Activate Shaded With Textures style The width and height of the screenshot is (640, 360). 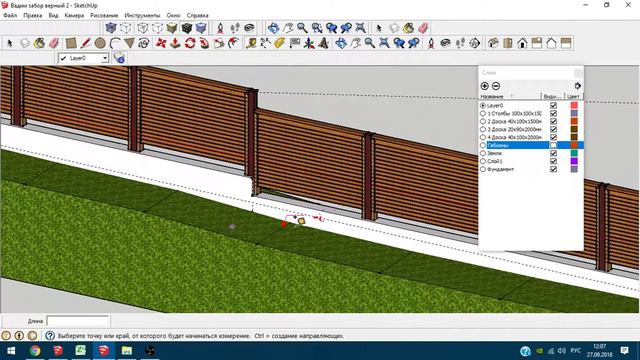(x=187, y=28)
